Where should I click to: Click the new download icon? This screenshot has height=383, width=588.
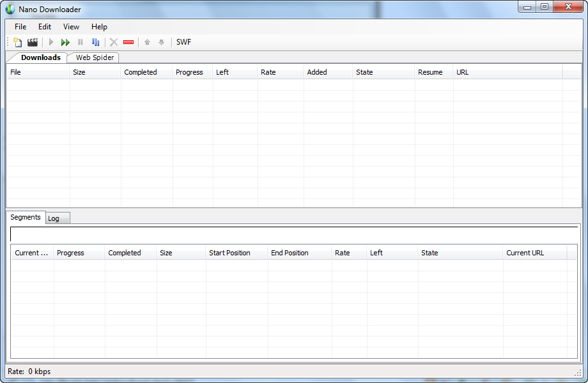click(x=18, y=42)
